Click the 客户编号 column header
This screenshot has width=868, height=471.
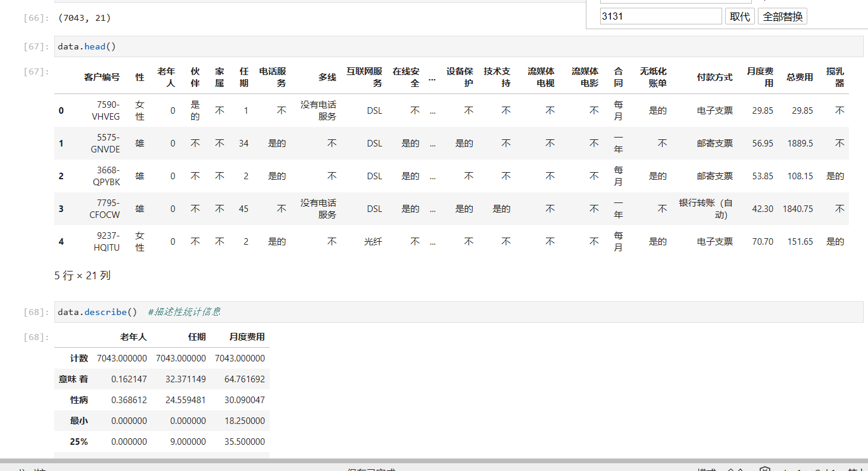102,77
